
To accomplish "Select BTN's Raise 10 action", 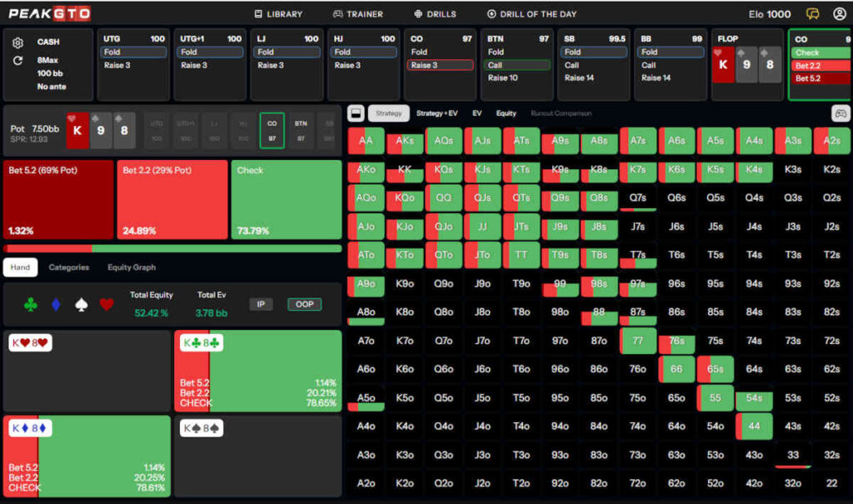I will [503, 78].
